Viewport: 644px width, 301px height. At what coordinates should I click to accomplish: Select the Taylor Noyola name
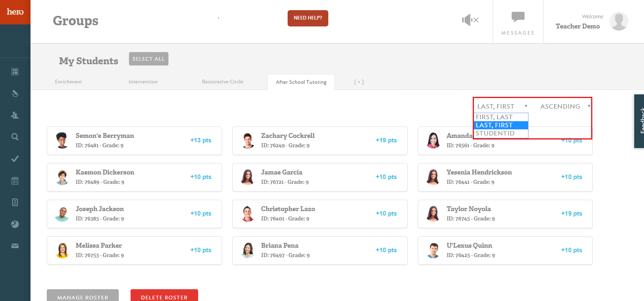[469, 209]
